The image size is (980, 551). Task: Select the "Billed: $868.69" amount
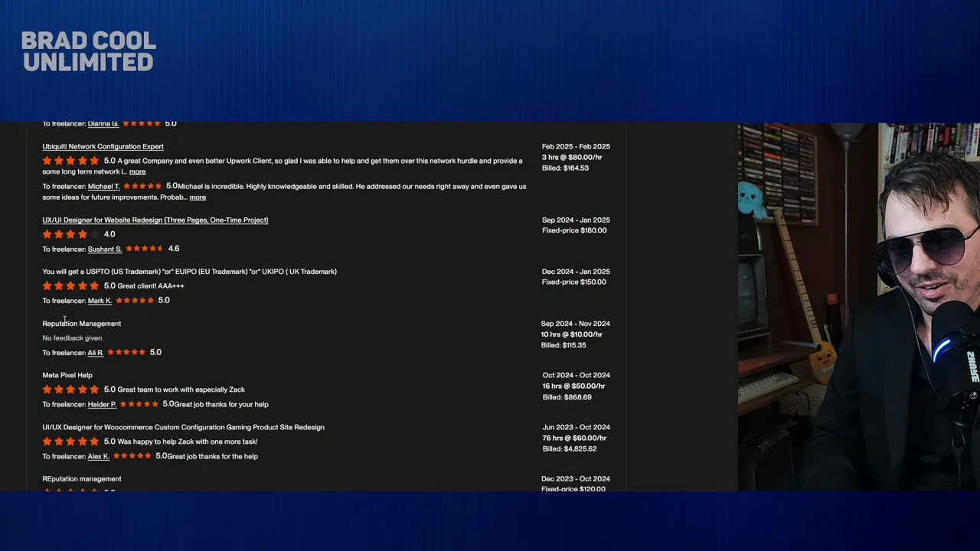coord(567,398)
